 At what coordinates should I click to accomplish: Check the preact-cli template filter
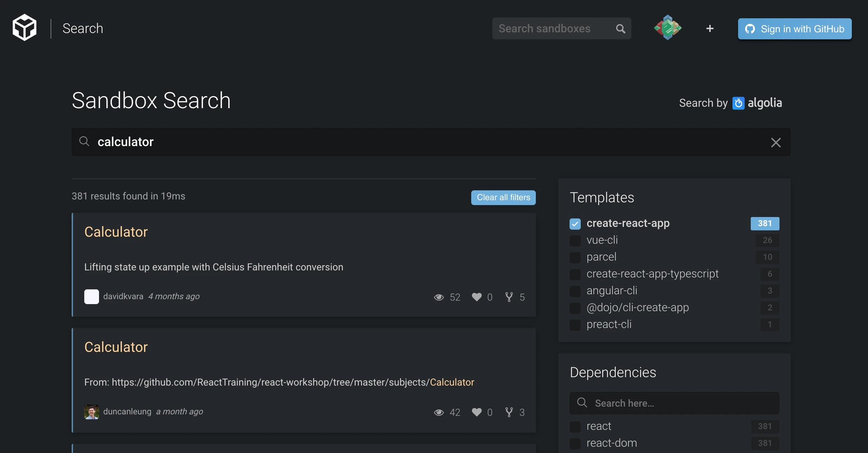coord(575,325)
